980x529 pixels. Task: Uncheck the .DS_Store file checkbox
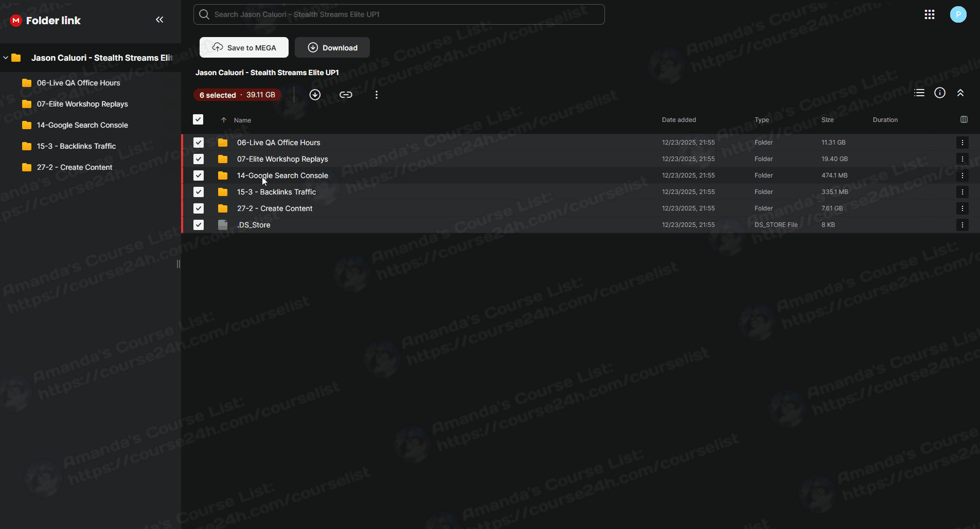coord(199,225)
